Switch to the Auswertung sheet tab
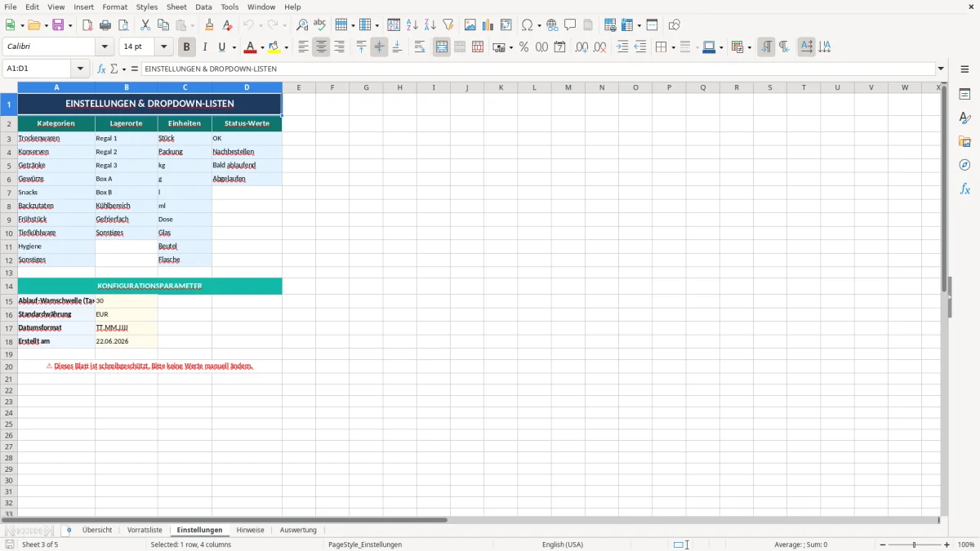The image size is (980, 551). click(x=298, y=530)
